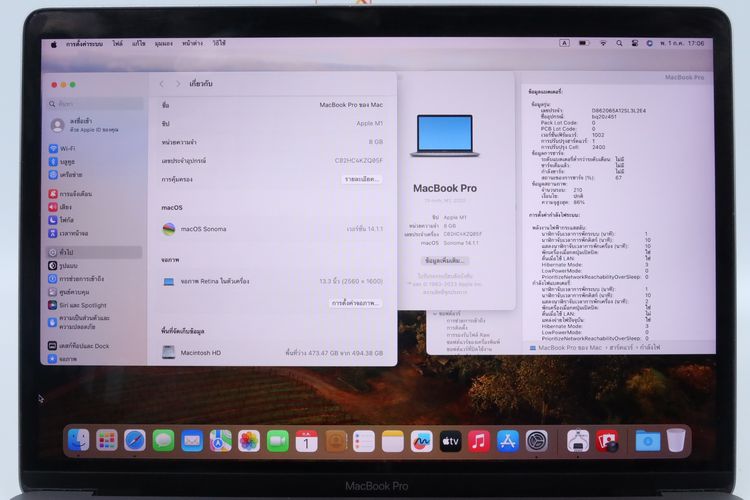Open the File menu in the menu bar
Image resolution: width=750 pixels, height=500 pixels.
[x=118, y=44]
